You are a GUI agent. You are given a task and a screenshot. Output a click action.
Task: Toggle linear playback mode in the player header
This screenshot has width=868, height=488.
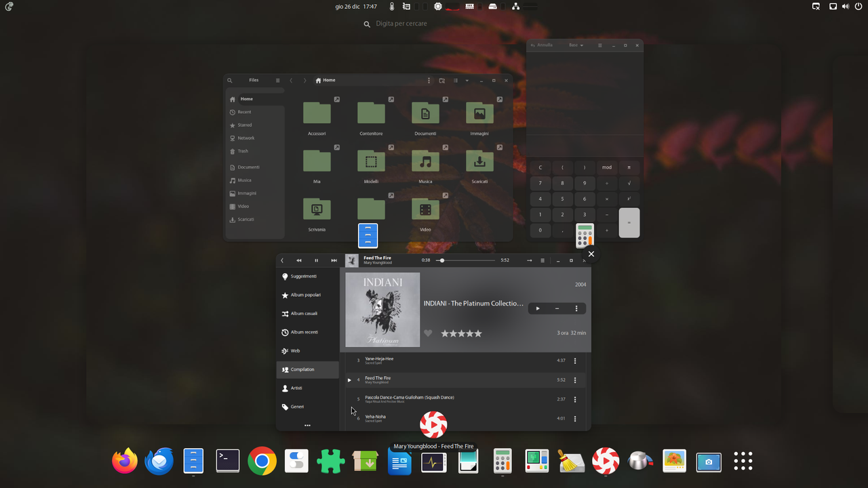528,260
